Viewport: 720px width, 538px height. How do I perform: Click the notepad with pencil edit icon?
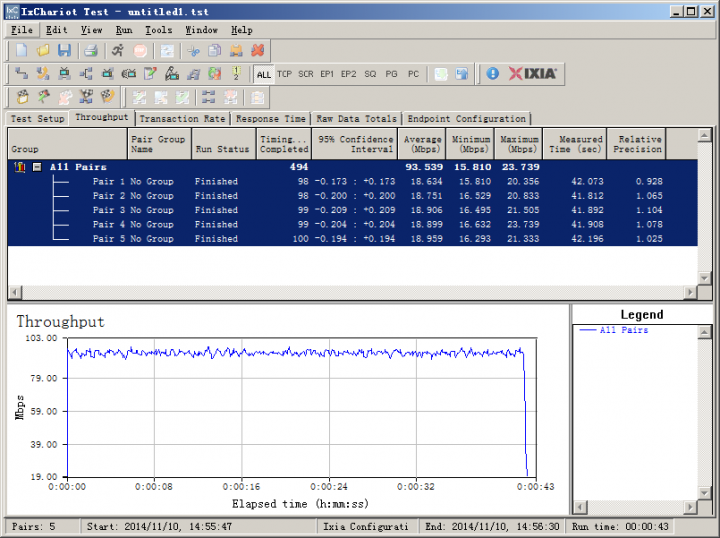150,73
